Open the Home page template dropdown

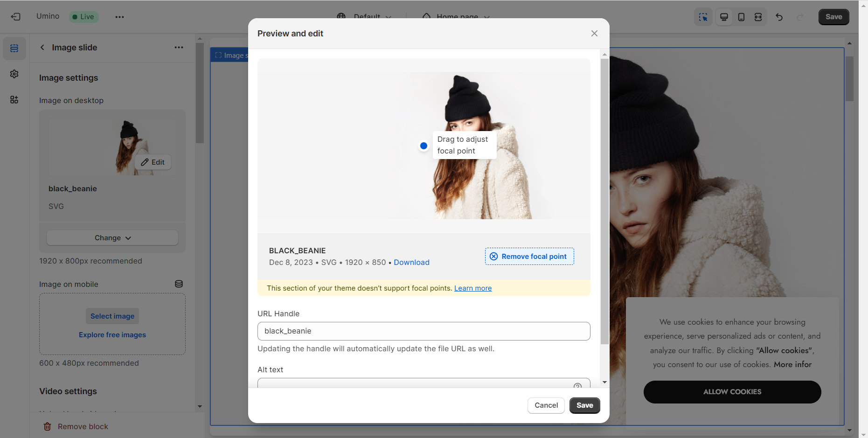point(457,16)
